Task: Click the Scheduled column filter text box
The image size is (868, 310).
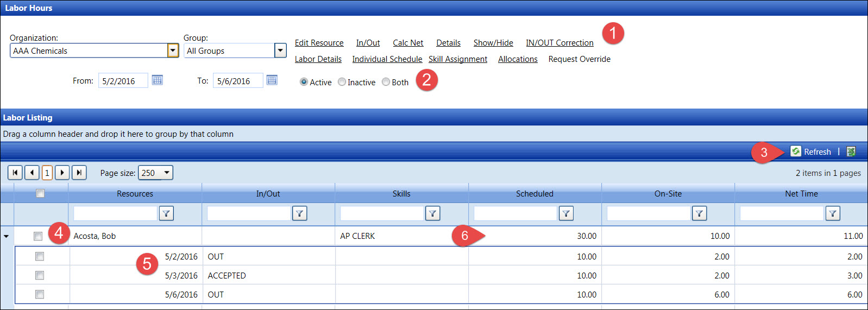Action: [x=515, y=213]
